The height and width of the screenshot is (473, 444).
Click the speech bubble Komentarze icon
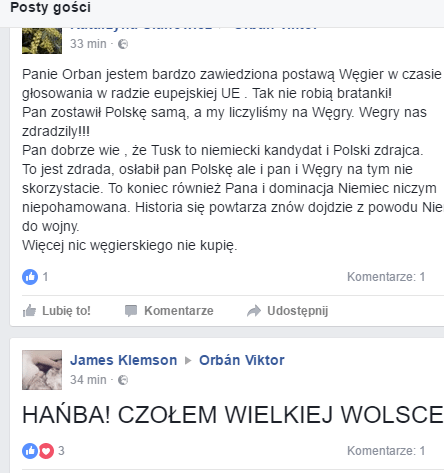(131, 311)
